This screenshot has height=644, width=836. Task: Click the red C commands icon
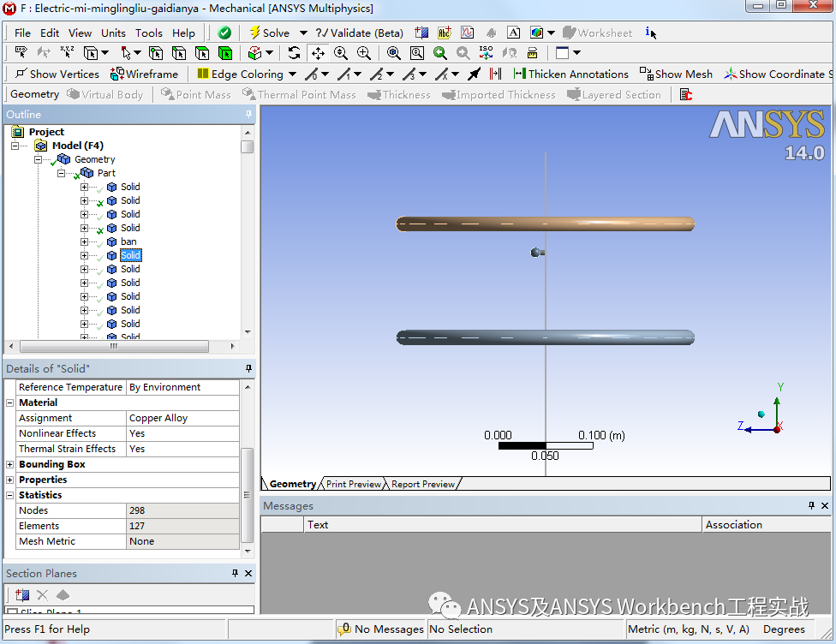[685, 95]
